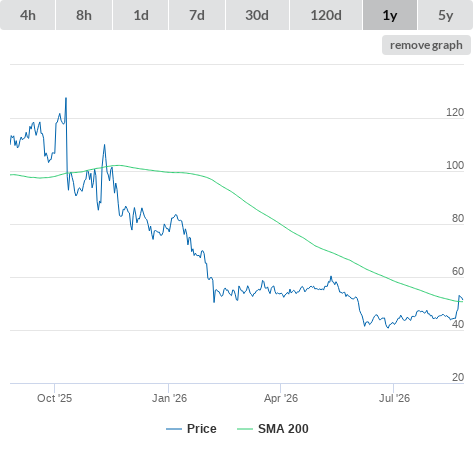The width and height of the screenshot is (474, 455).
Task: Click the Jul '26 axis label
Action: coord(394,398)
